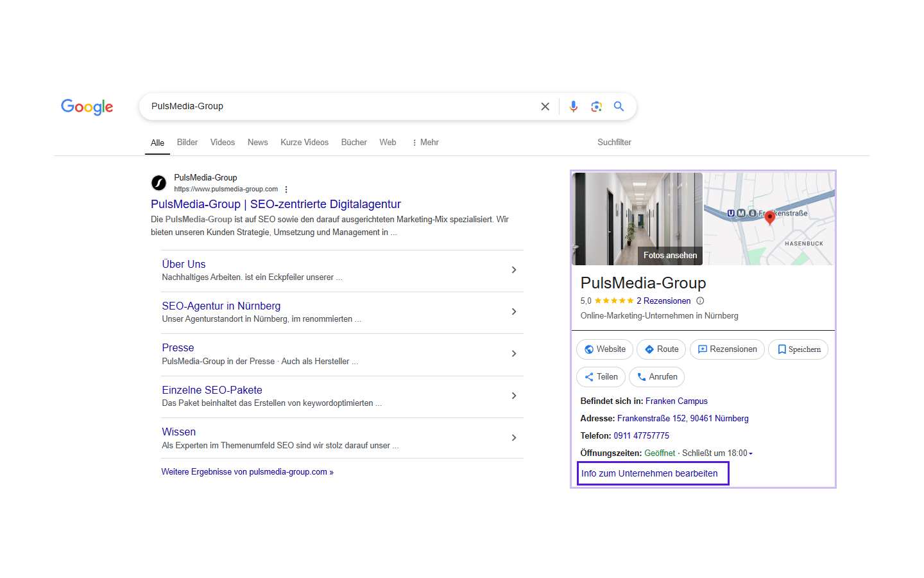924x578 pixels.
Task: Open 'Info zum Unternehmen bearbeiten' link
Action: (x=649, y=473)
